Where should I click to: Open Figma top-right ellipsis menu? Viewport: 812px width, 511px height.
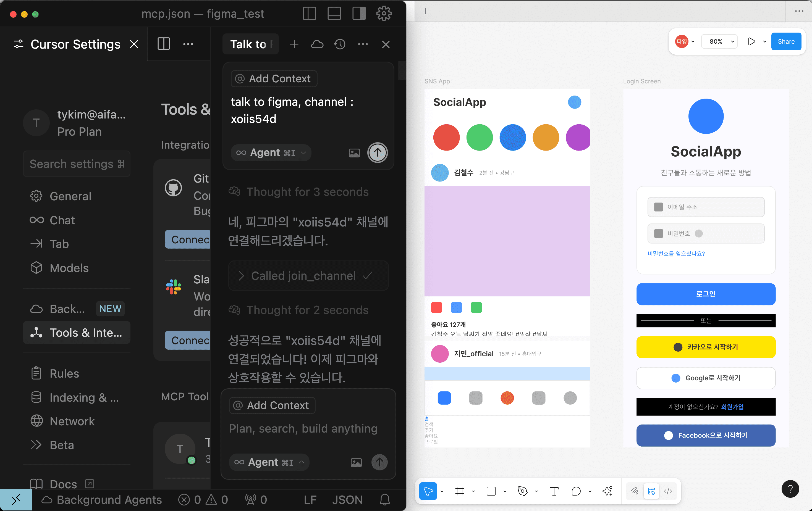pos(799,11)
